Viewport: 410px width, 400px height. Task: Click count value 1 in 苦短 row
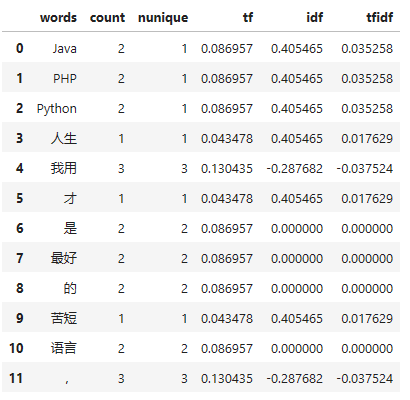pos(121,319)
